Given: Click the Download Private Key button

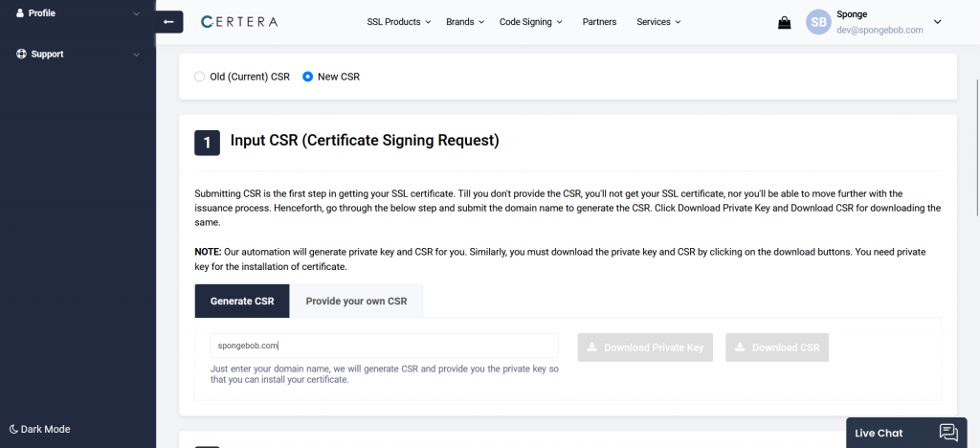Looking at the screenshot, I should [645, 347].
